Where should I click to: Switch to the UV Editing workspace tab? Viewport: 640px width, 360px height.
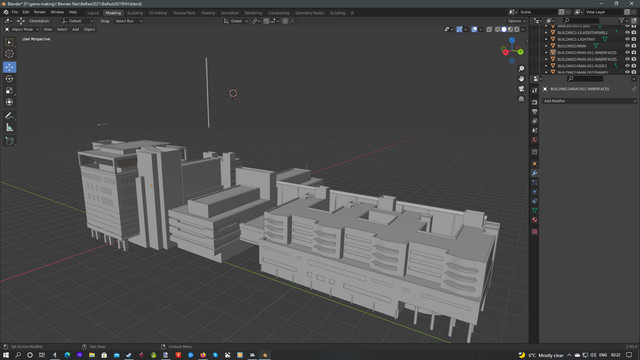click(x=158, y=13)
